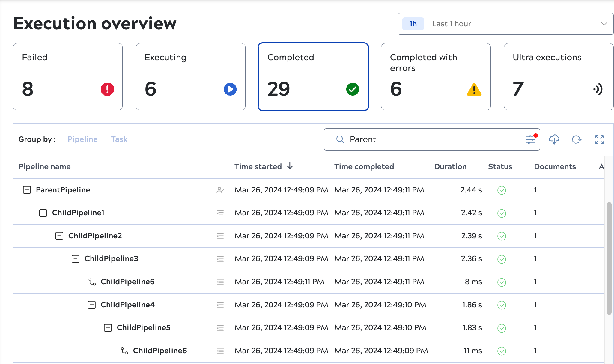Select Completed with errors card

click(436, 77)
